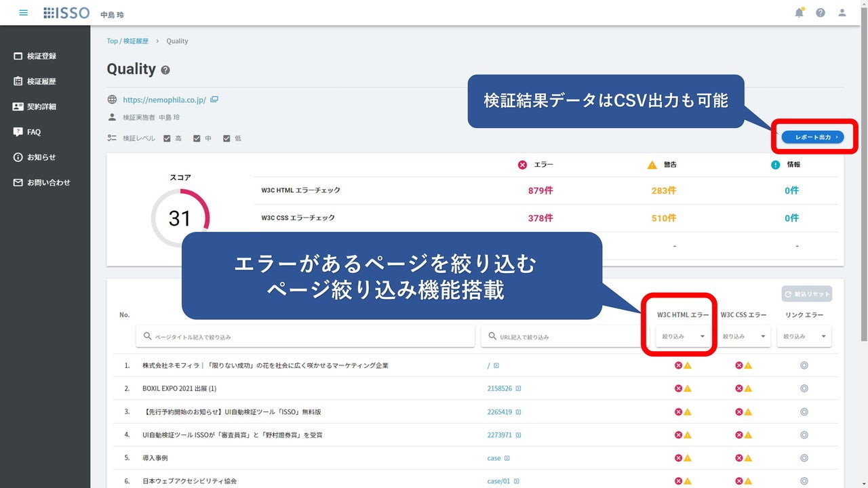Open the case/01 URL link

click(498, 481)
